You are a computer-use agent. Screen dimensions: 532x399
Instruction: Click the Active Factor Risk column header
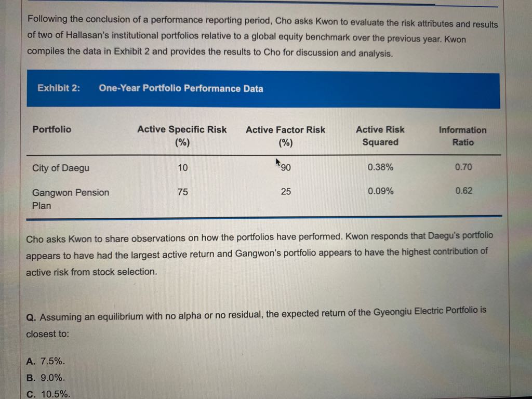coord(285,136)
